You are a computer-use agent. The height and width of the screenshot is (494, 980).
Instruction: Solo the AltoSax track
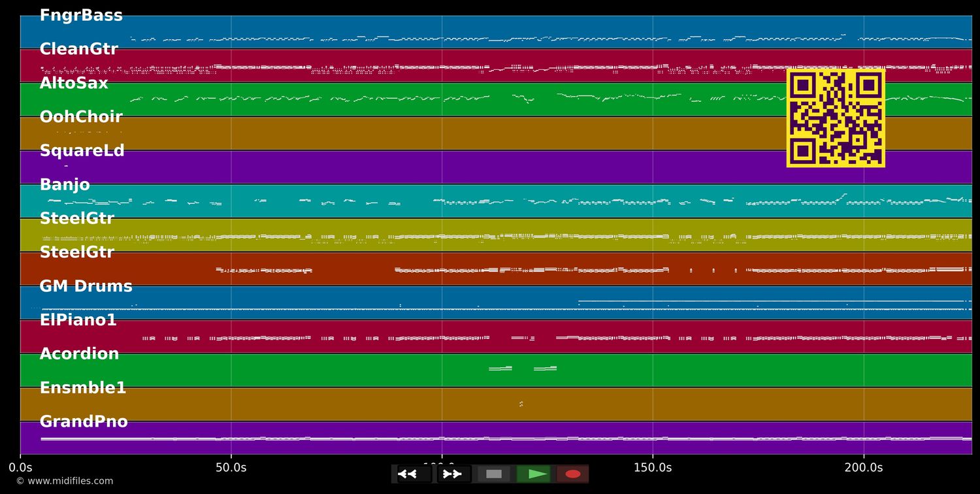(73, 82)
